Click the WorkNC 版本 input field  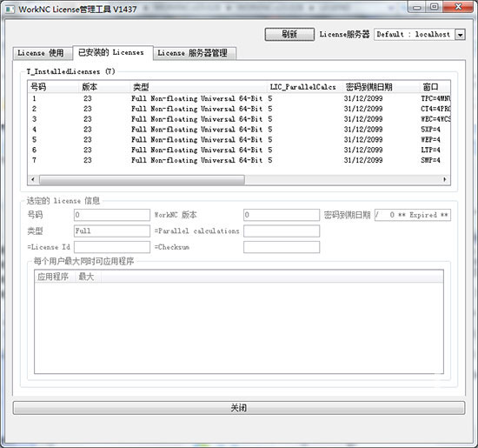coord(282,215)
